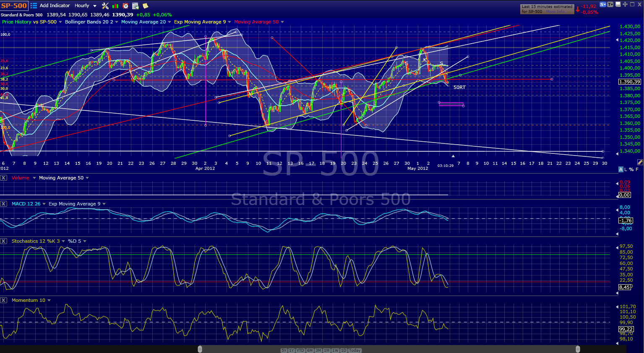This screenshot has height=353, width=644.
Task: Click the indicator list icon beside SP-500
Action: point(34,6)
